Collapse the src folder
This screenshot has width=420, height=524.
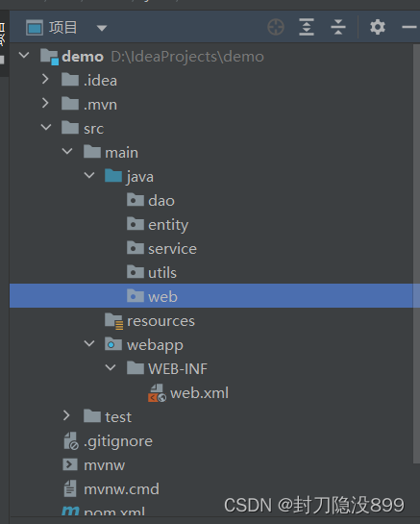click(x=46, y=127)
